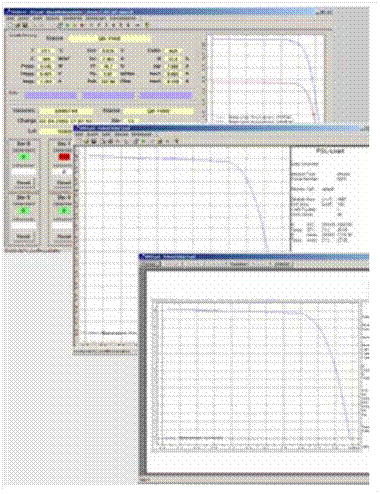Click the first purple bar in the rear window

(51, 96)
